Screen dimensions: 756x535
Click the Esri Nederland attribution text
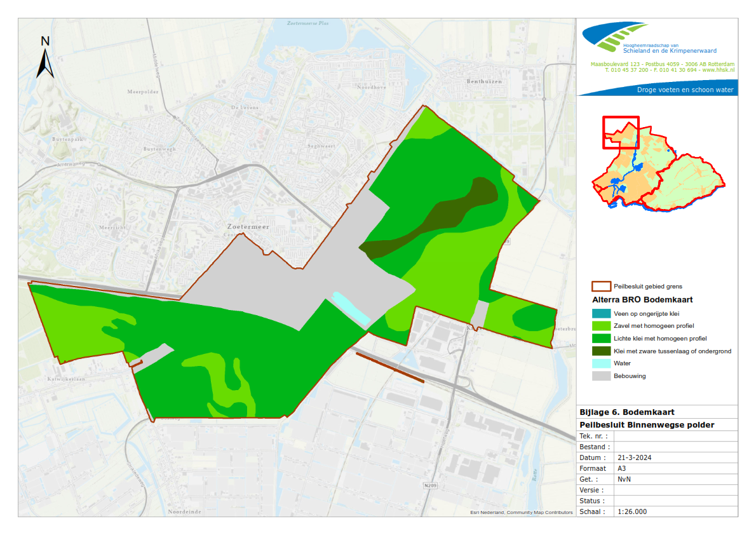(x=521, y=512)
